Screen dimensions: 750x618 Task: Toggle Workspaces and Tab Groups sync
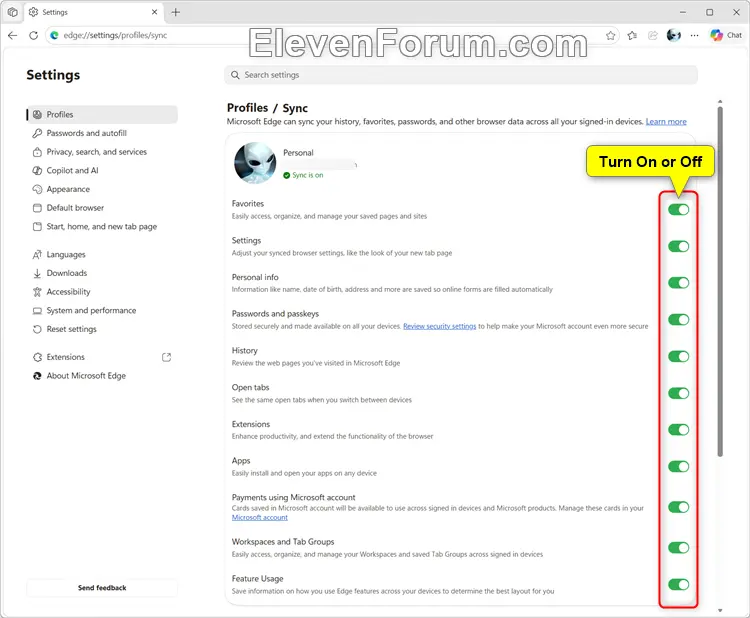[678, 548]
